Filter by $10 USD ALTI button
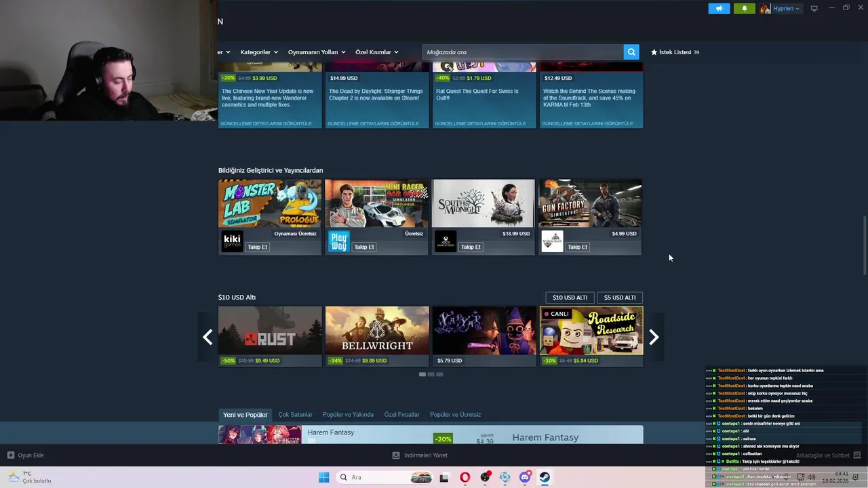This screenshot has width=868, height=488. click(570, 298)
